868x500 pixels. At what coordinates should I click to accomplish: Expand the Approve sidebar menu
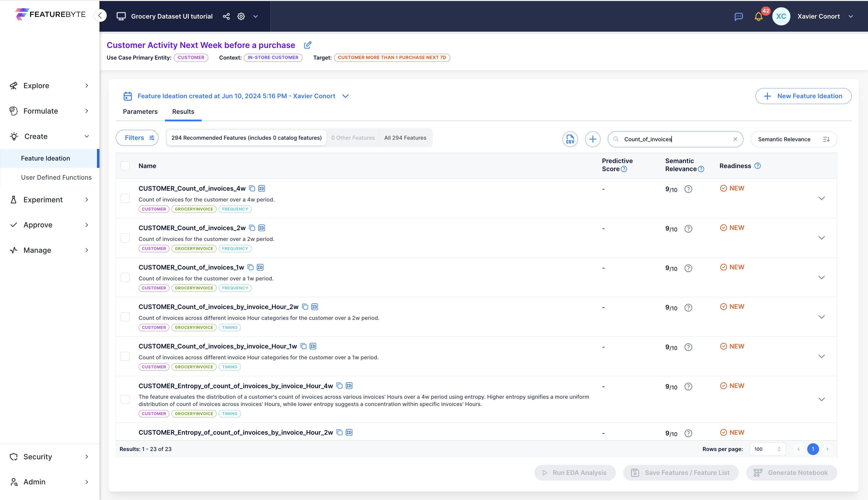(50, 225)
